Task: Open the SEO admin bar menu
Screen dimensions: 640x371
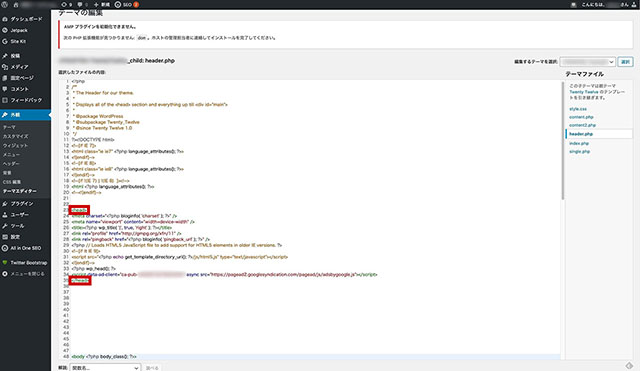Action: (x=127, y=4)
